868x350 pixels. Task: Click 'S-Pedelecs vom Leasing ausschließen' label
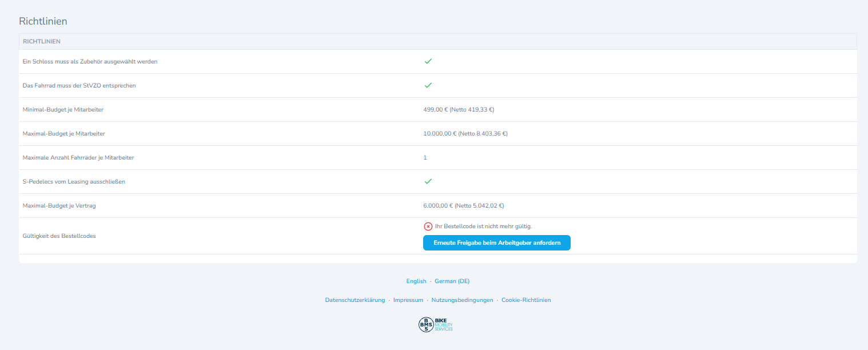pyautogui.click(x=74, y=181)
